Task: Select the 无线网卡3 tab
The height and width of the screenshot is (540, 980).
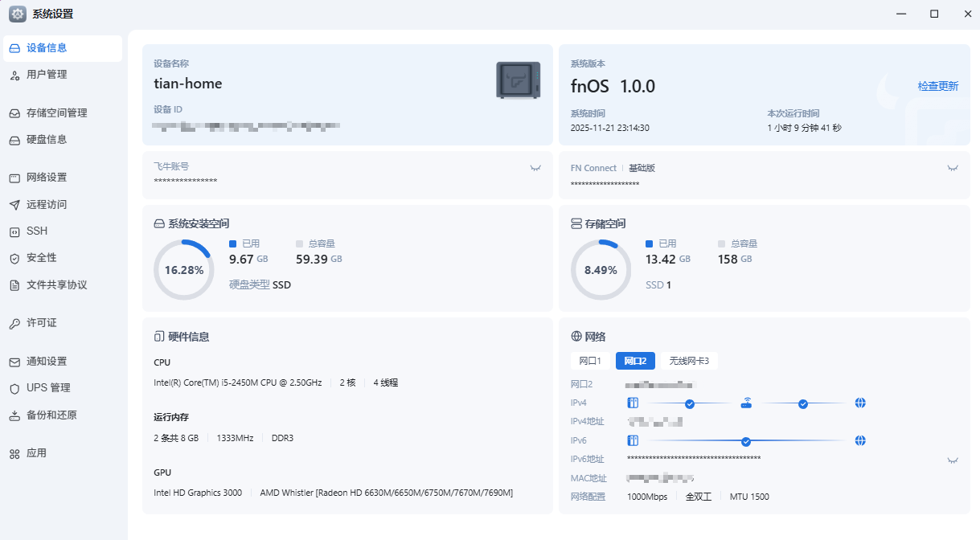Action: pyautogui.click(x=694, y=361)
